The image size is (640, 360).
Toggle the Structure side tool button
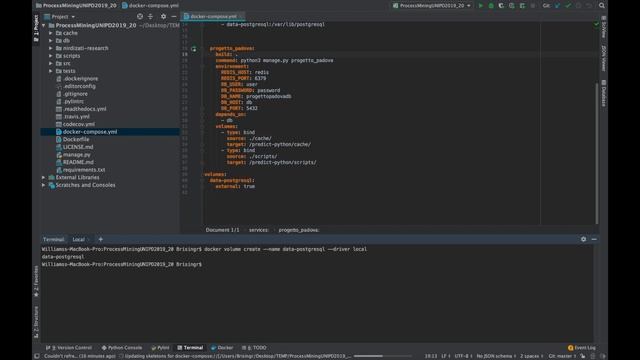[x=36, y=322]
